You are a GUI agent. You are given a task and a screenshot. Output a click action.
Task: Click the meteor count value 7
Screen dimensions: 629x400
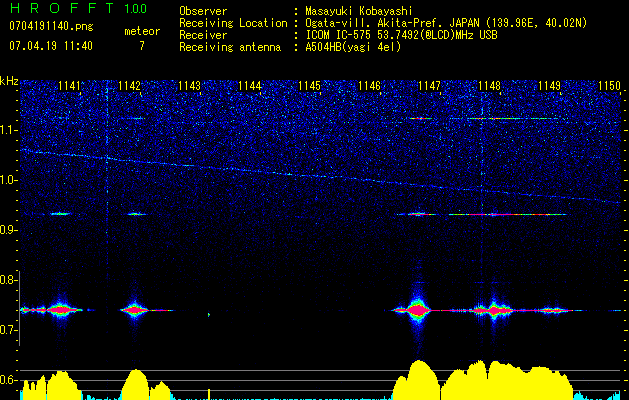click(142, 46)
